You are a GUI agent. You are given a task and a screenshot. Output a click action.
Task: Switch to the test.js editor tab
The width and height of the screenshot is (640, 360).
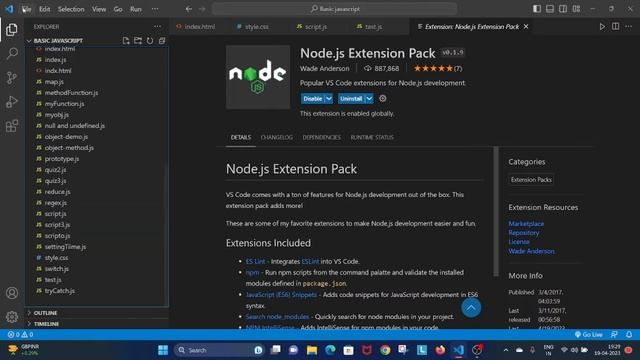click(373, 27)
